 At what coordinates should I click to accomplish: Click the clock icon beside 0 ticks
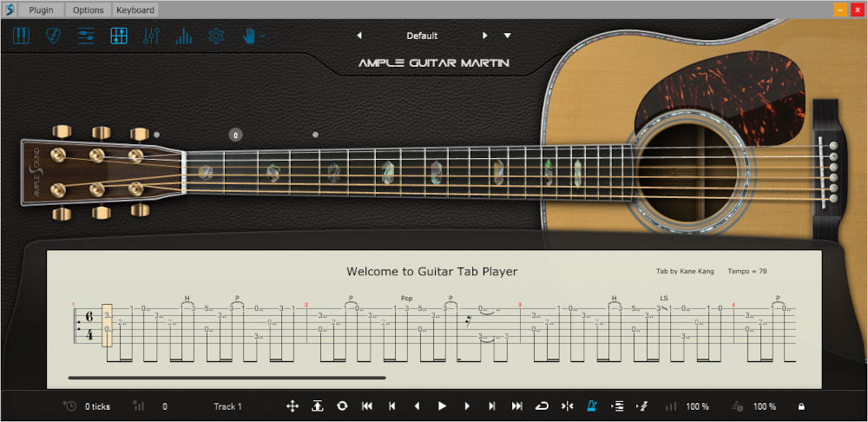(69, 406)
